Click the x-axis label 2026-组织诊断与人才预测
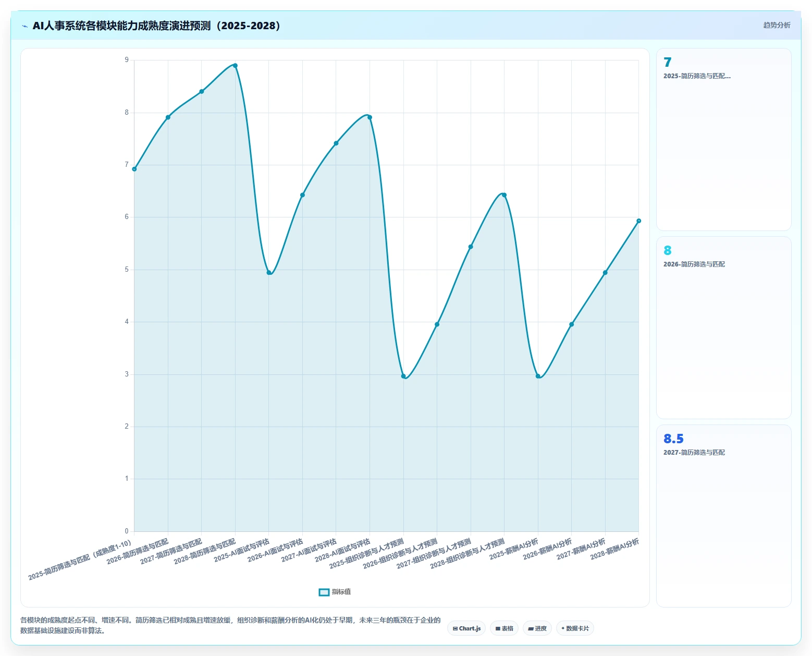 coord(400,553)
